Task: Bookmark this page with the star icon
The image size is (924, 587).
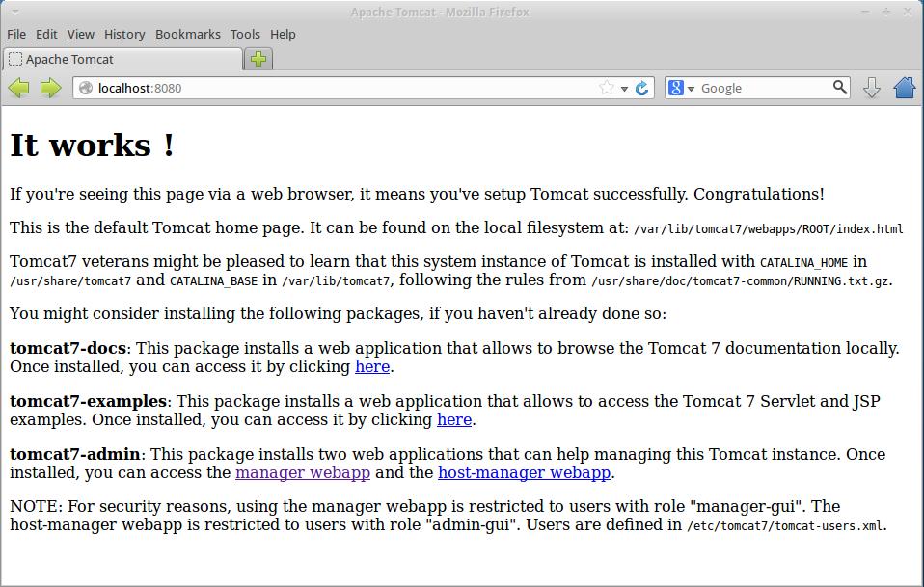Action: coord(607,89)
